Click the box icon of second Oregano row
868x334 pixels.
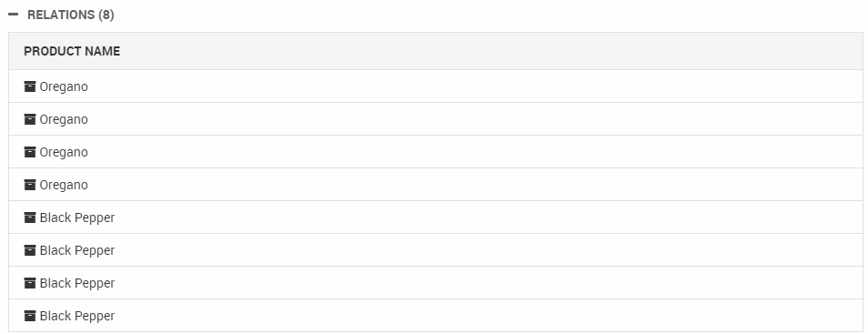(x=30, y=119)
